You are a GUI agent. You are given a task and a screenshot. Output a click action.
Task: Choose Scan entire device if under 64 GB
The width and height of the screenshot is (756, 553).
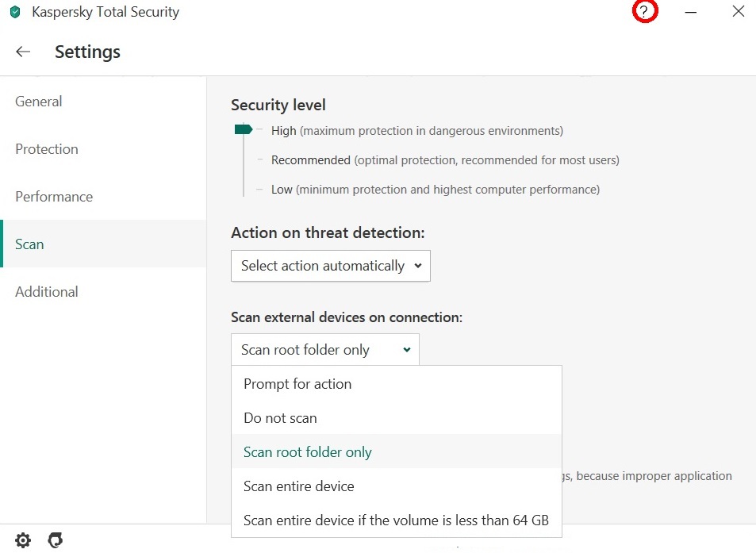point(397,520)
